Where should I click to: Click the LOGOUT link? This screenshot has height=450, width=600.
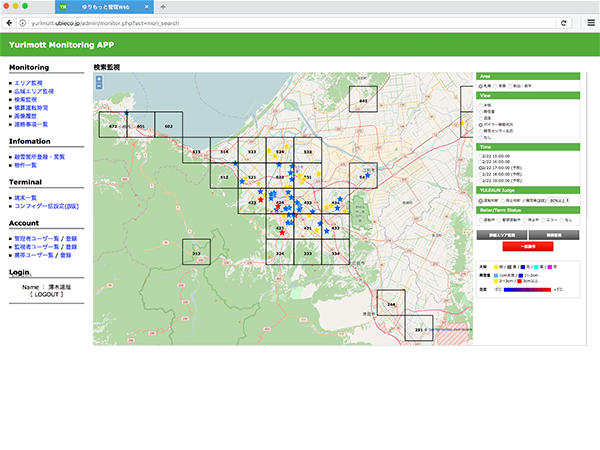point(46,295)
